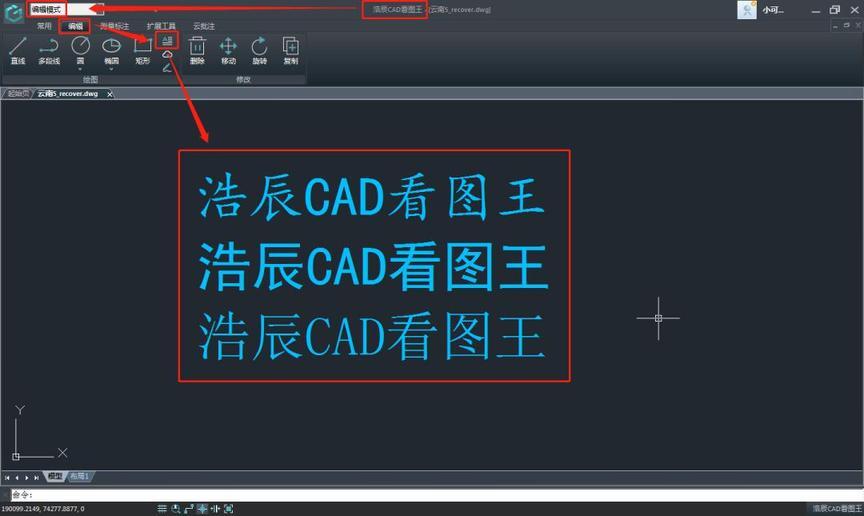
Task: Open the 编辑模式 mode dropdown
Action: click(66, 9)
